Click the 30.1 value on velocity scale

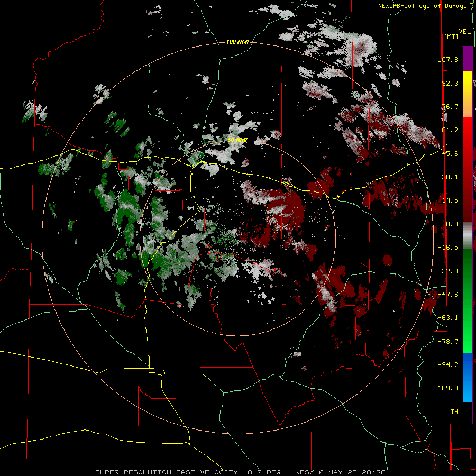(x=450, y=177)
